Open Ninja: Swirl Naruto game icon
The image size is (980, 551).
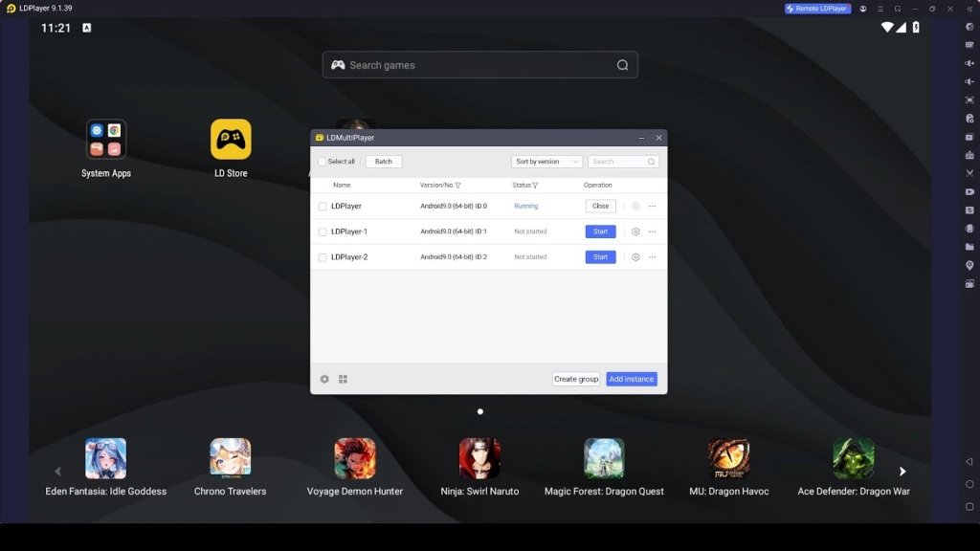tap(479, 458)
